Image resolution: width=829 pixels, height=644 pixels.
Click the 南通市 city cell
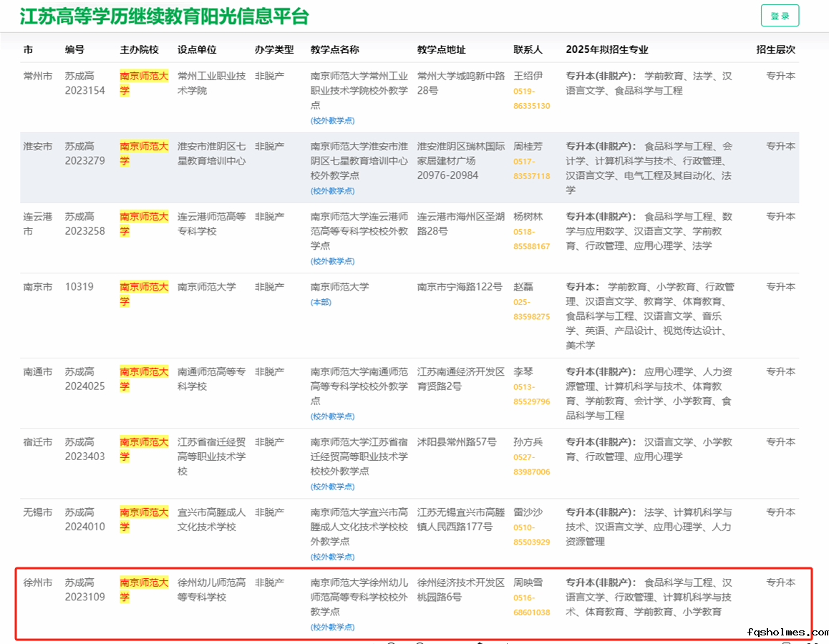[38, 372]
